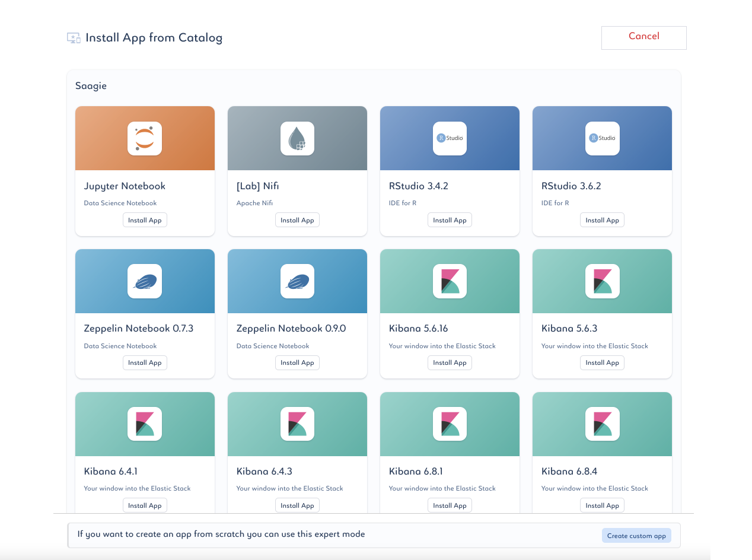Click the Kibana 6.8.1 title
The height and width of the screenshot is (560, 752).
[x=416, y=472]
